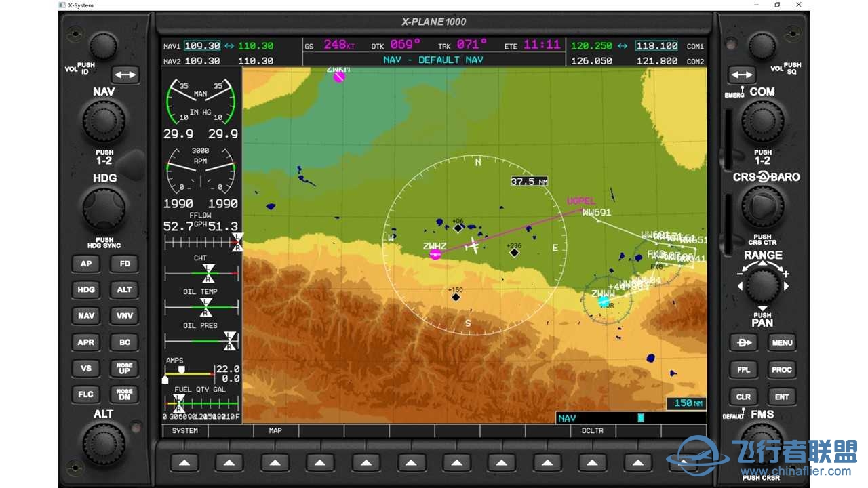The width and height of the screenshot is (868, 488).
Task: Click the +236 obstacle diamond on the map
Action: 514,253
